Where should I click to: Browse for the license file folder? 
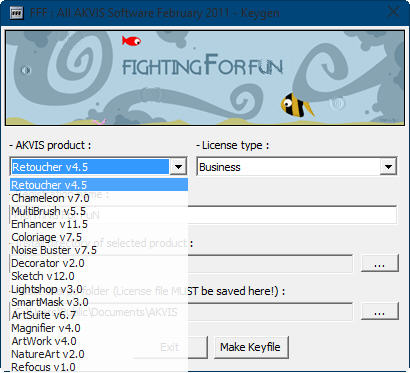[380, 311]
